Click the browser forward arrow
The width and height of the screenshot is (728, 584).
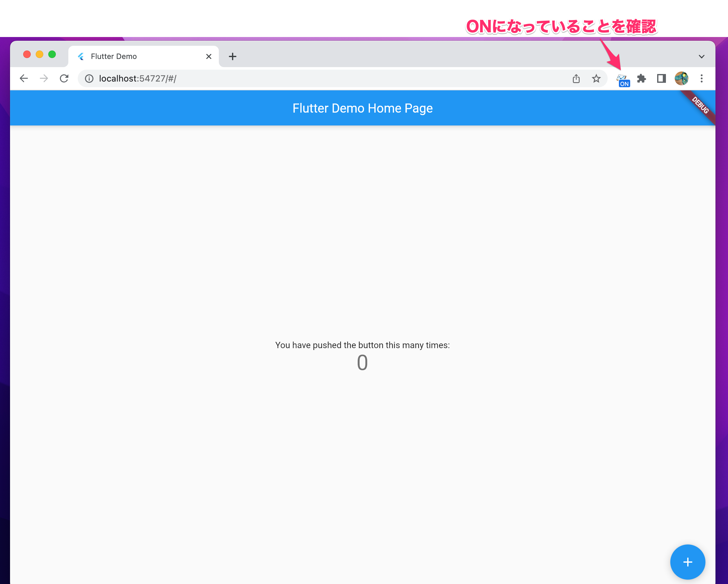tap(44, 79)
